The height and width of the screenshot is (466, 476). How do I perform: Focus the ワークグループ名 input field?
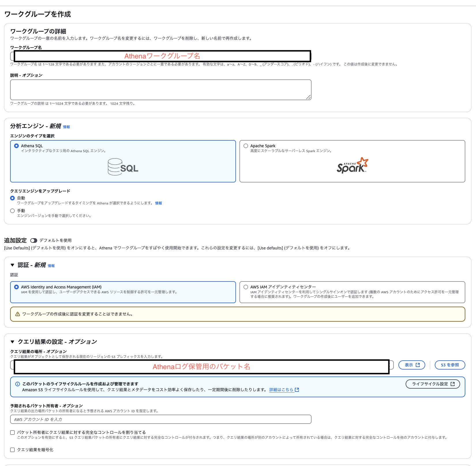[161, 56]
